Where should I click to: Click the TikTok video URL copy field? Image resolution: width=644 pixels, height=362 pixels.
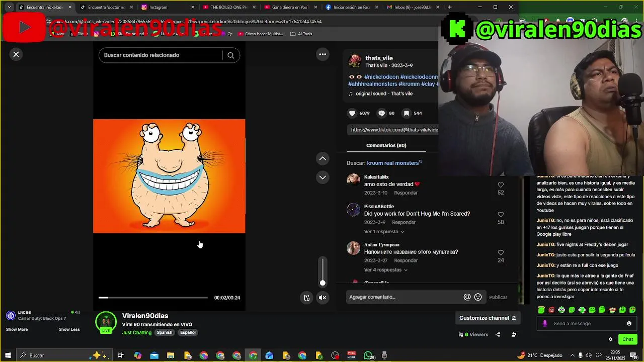click(393, 130)
